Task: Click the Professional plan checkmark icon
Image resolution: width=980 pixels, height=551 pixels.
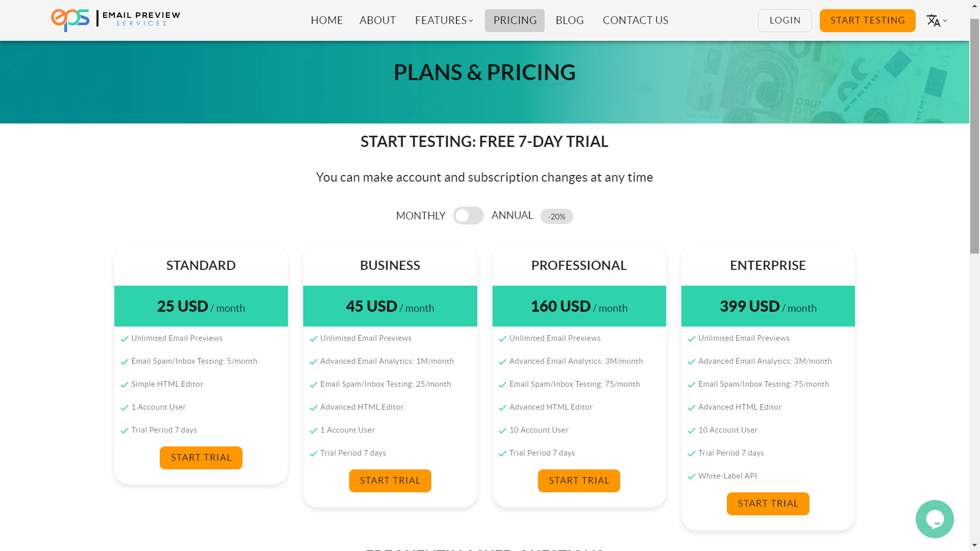Action: click(502, 338)
